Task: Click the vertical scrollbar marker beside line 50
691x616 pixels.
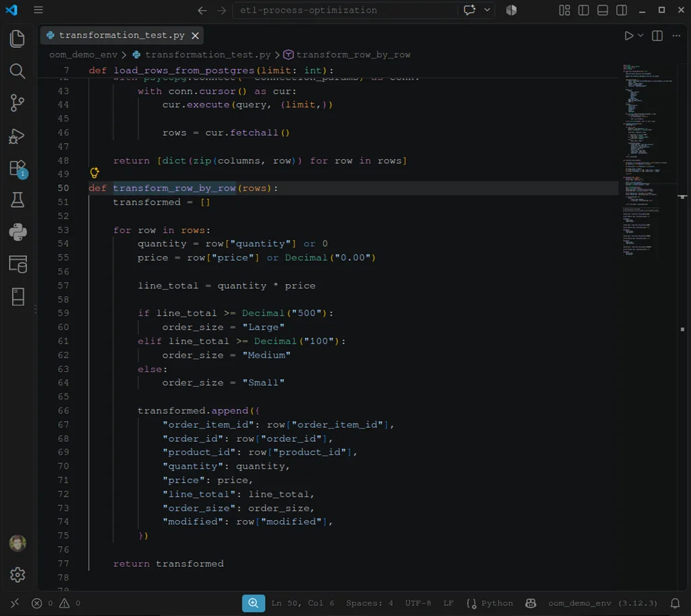Action: (682, 196)
